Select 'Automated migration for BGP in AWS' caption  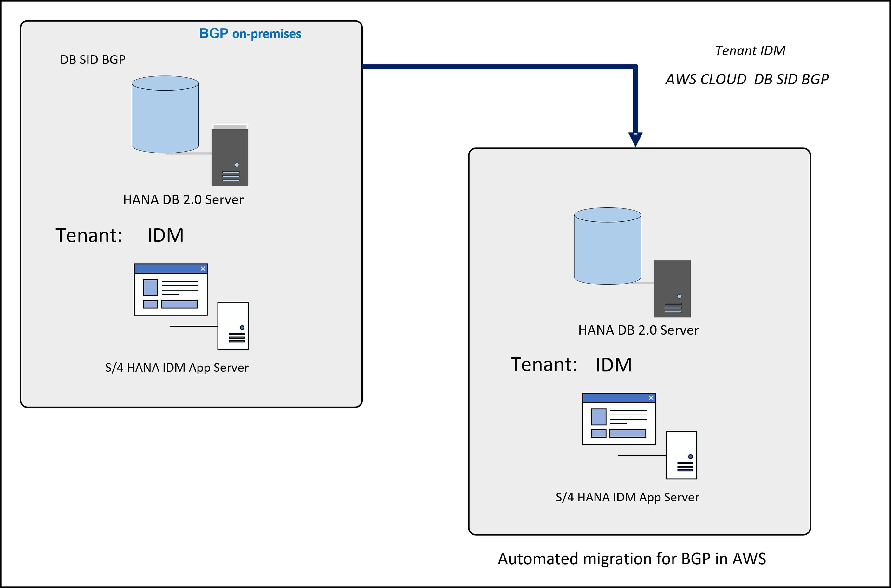632,559
